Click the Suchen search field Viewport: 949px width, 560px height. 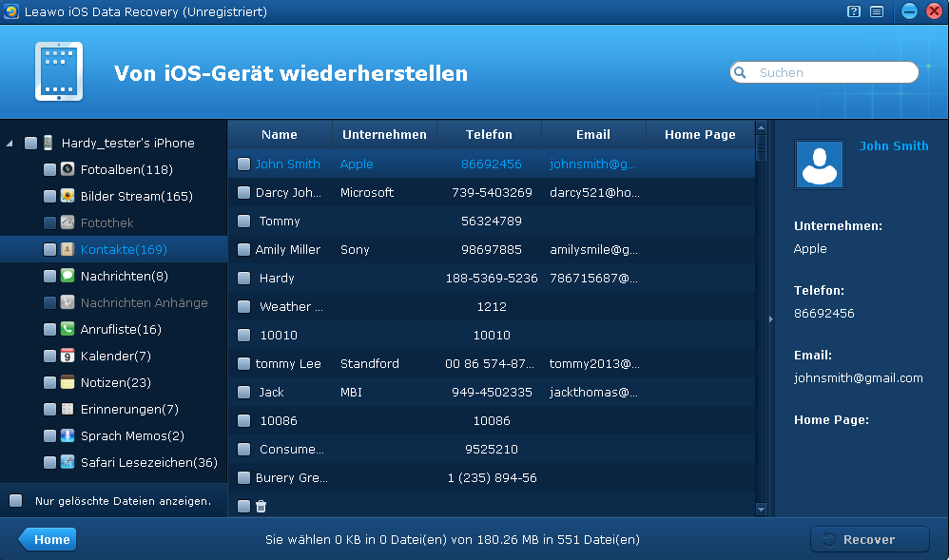pos(824,72)
